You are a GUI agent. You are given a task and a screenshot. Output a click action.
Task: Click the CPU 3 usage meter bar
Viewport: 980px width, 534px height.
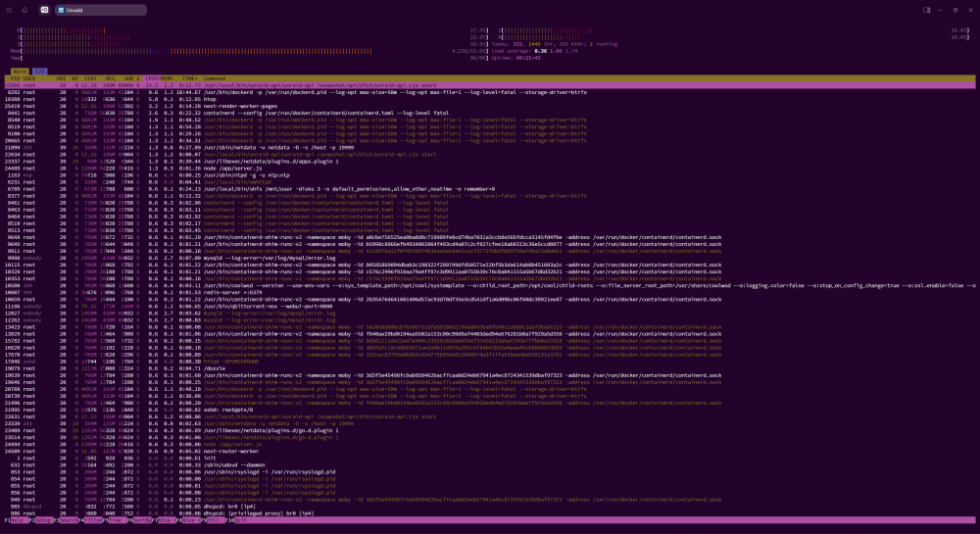tap(733, 30)
